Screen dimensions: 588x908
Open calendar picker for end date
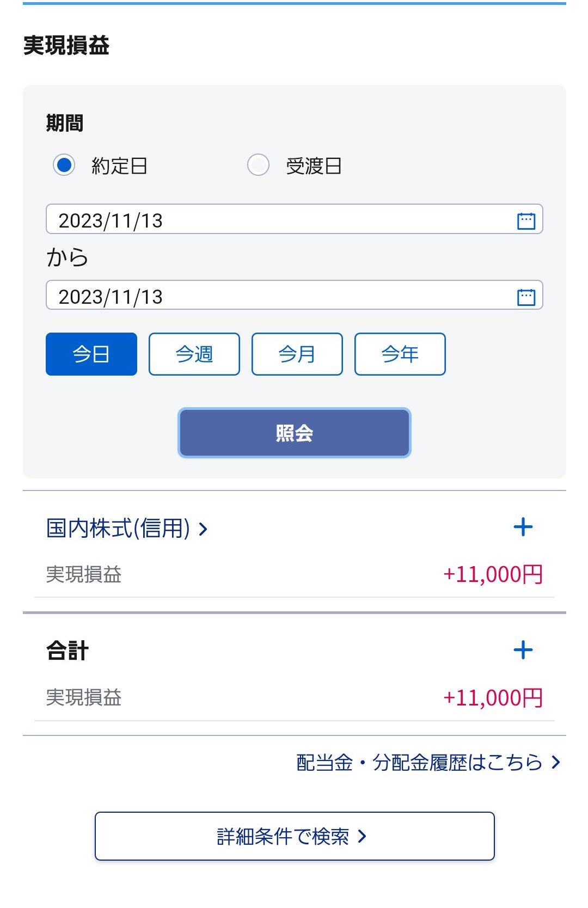coord(526,297)
